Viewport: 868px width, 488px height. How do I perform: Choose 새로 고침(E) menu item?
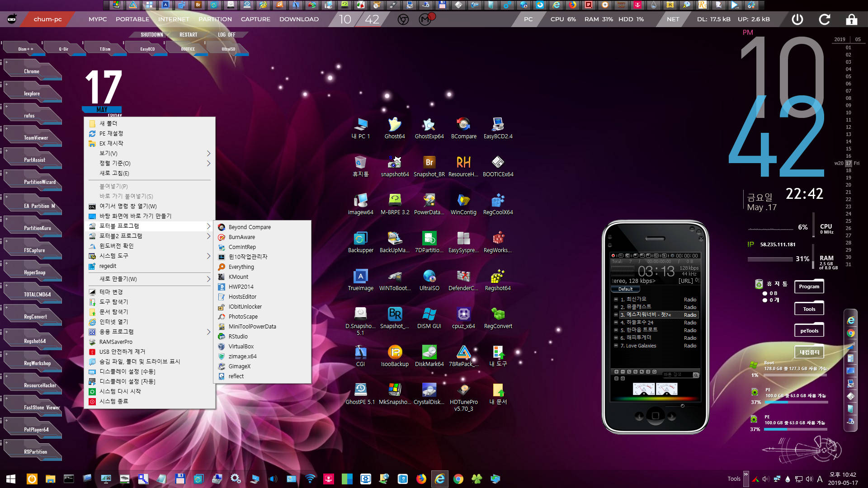tap(150, 173)
